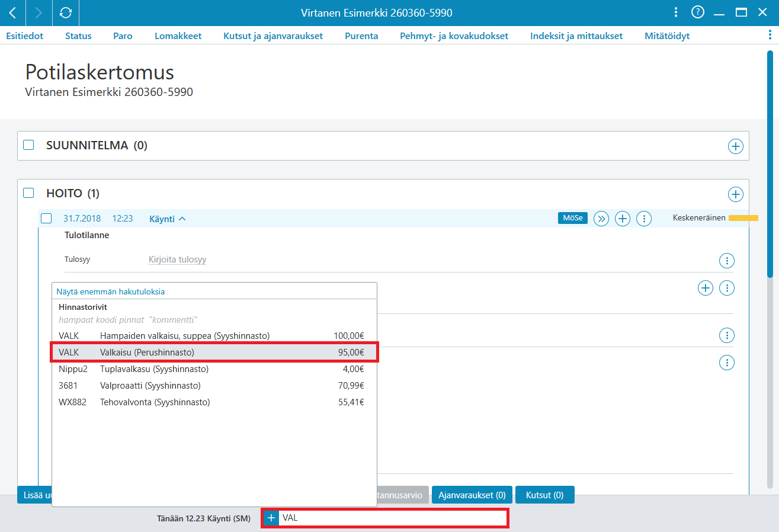Open the Esitiedot tab

click(25, 36)
